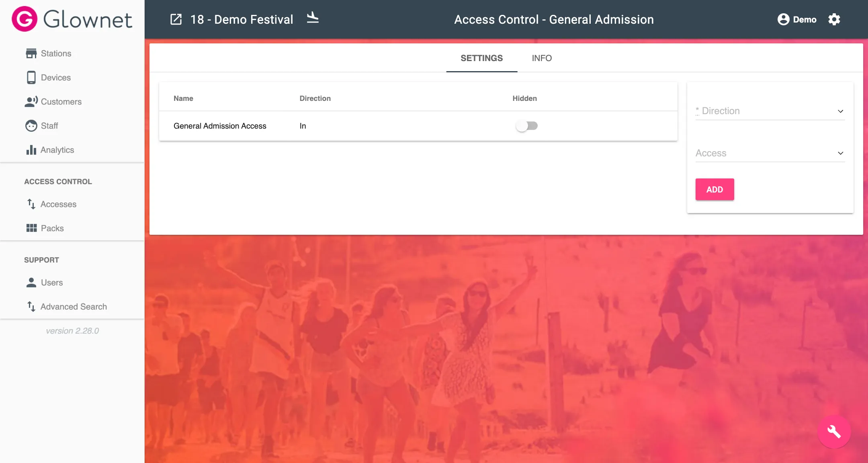Open Customers from the sidebar
Viewport: 868px width, 463px height.
[x=61, y=102]
